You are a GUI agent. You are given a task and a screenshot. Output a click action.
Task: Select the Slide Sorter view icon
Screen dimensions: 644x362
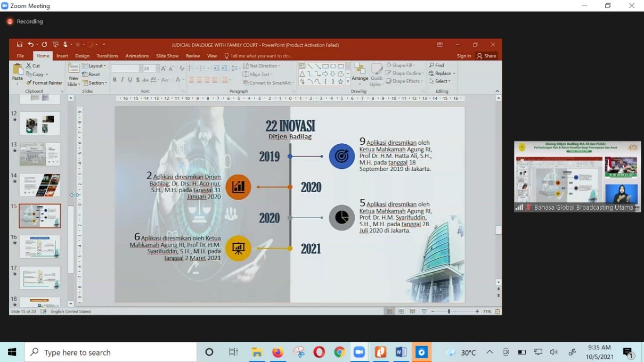401,311
